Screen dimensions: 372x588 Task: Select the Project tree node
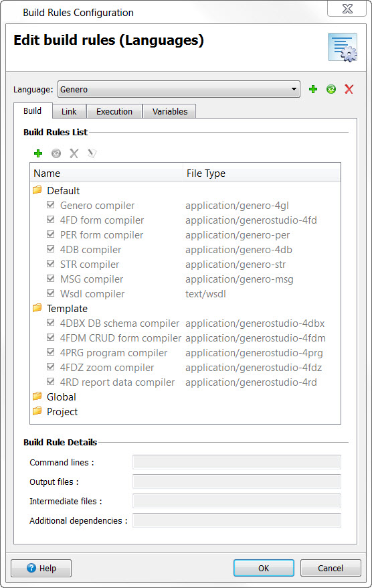[x=62, y=412]
